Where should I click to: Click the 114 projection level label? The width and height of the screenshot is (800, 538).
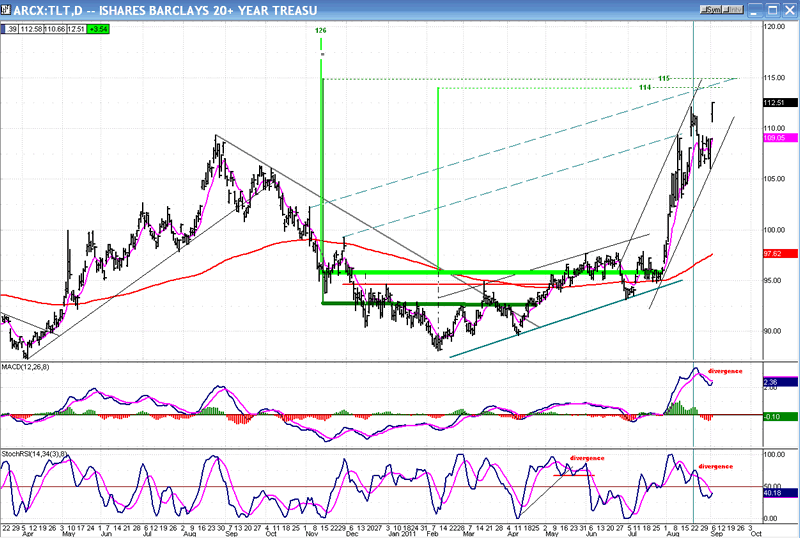point(643,88)
